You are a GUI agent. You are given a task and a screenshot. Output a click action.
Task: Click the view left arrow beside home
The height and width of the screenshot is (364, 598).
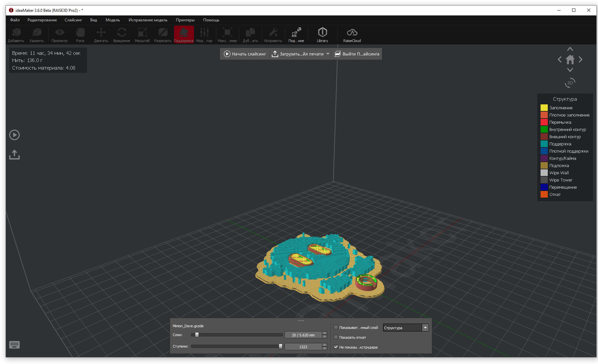[560, 59]
